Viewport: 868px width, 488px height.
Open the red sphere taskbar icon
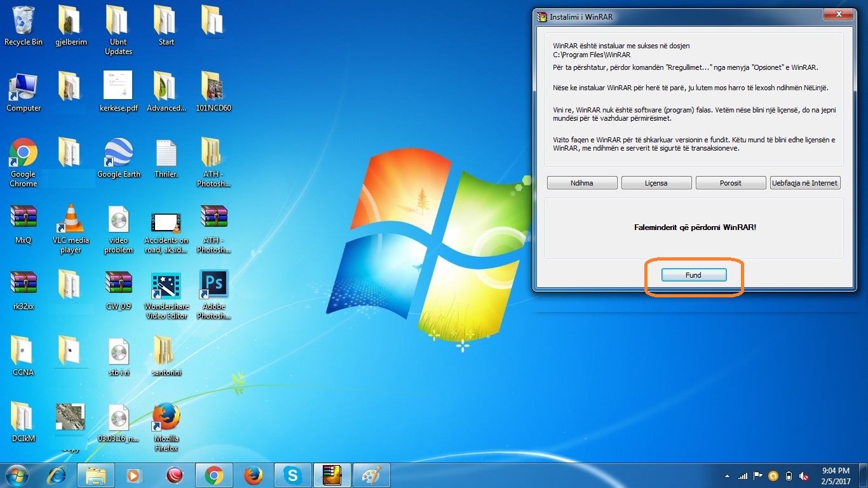click(174, 475)
